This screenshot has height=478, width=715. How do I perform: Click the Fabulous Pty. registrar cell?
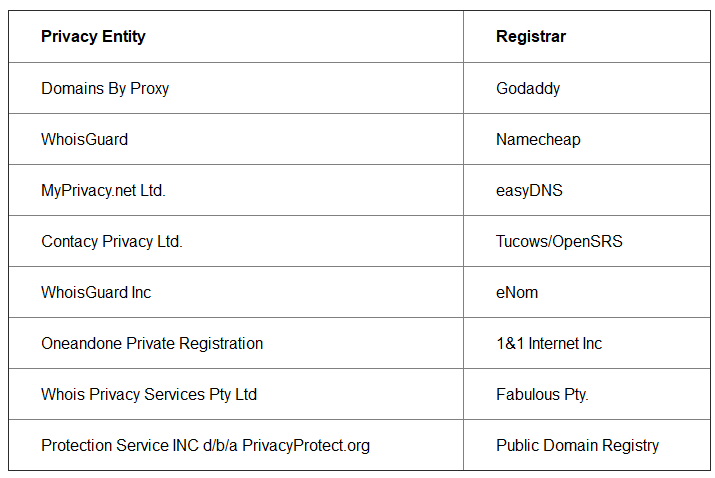[x=542, y=395]
